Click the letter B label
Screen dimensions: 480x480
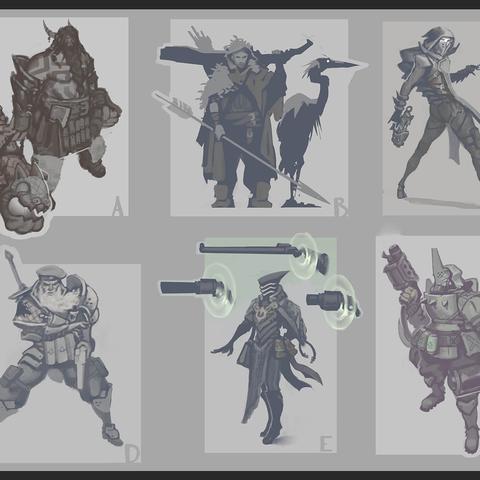click(340, 207)
